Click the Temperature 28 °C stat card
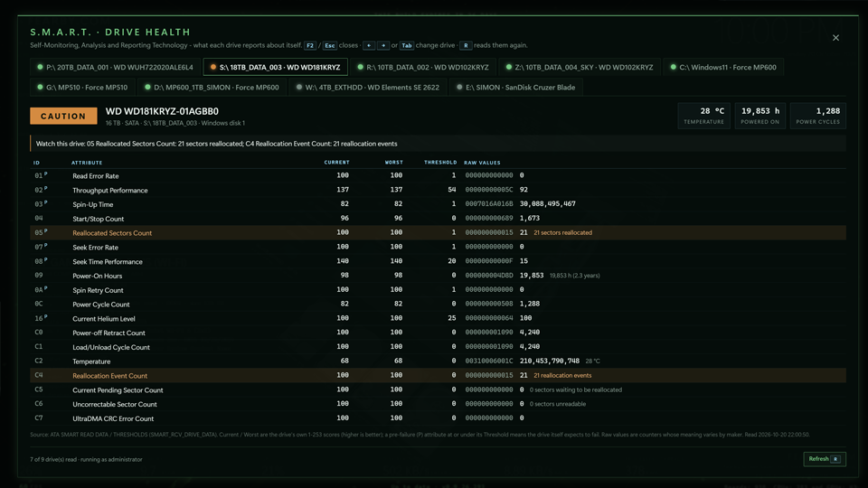 point(703,116)
